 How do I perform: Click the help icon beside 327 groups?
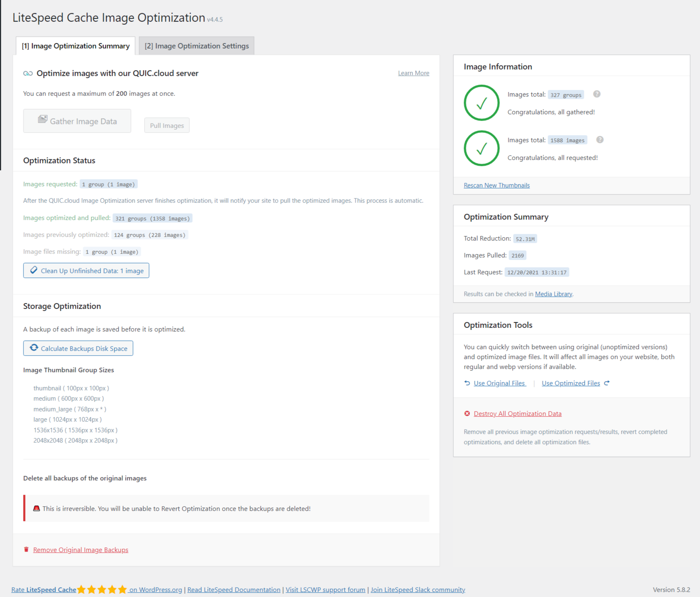pos(597,94)
